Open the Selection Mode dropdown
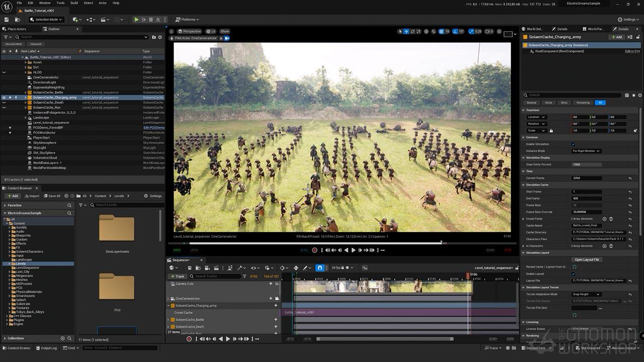Screen dimensions: 644x362 (x=46, y=20)
